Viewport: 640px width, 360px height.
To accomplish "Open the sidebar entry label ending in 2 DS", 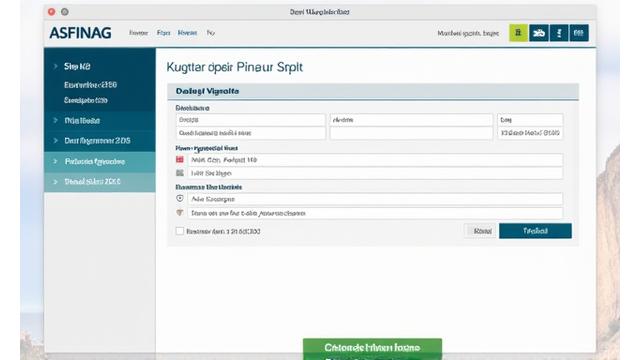I will (x=97, y=140).
